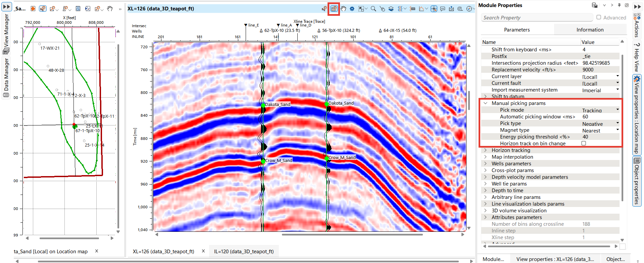The image size is (644, 263).
Task: Toggle the crosshair cursor tool
Action: click(x=434, y=9)
